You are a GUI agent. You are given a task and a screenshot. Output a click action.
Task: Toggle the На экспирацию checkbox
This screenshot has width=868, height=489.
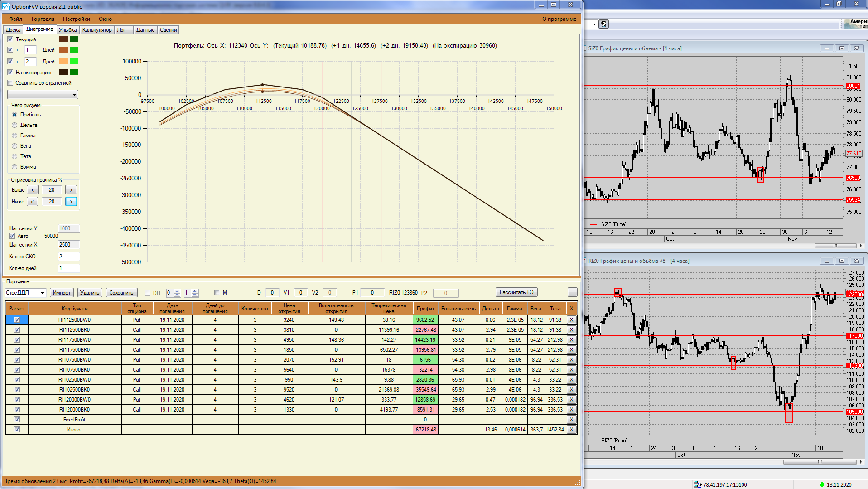(x=10, y=73)
